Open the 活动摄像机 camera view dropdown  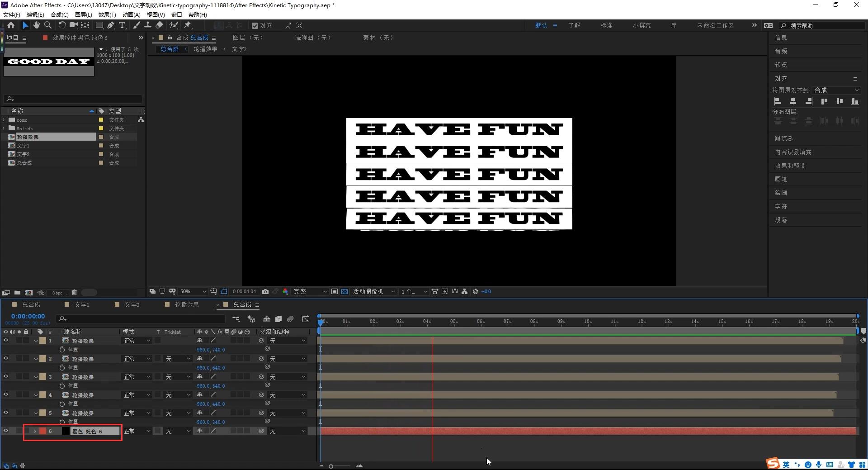[374, 291]
